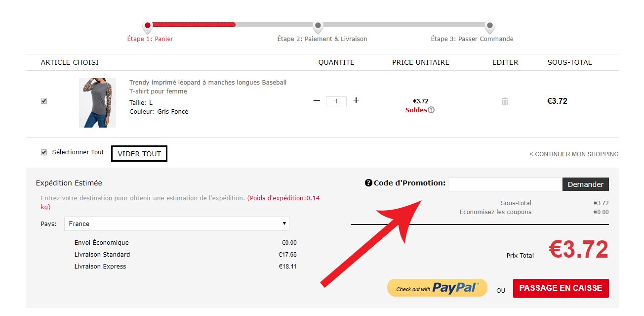Empty the cart with VIDER TOUT
Viewport: 644px width, 316px height.
click(x=139, y=154)
